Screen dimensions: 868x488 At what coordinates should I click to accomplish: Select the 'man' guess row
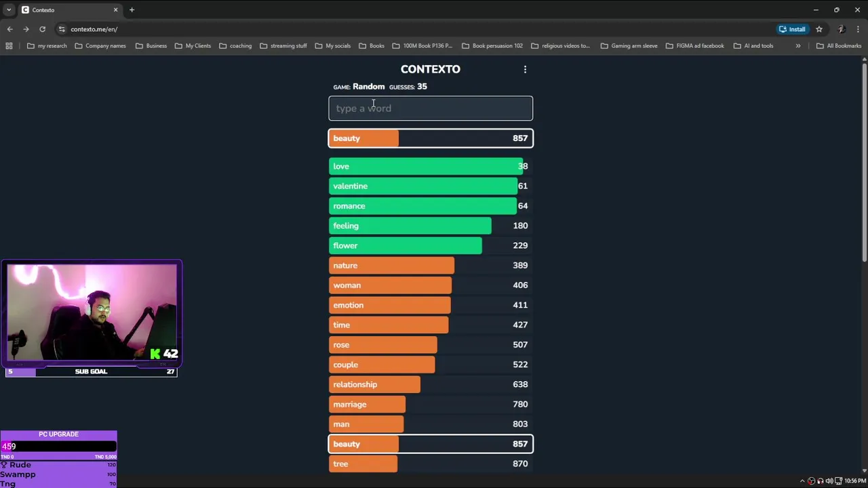click(x=431, y=424)
